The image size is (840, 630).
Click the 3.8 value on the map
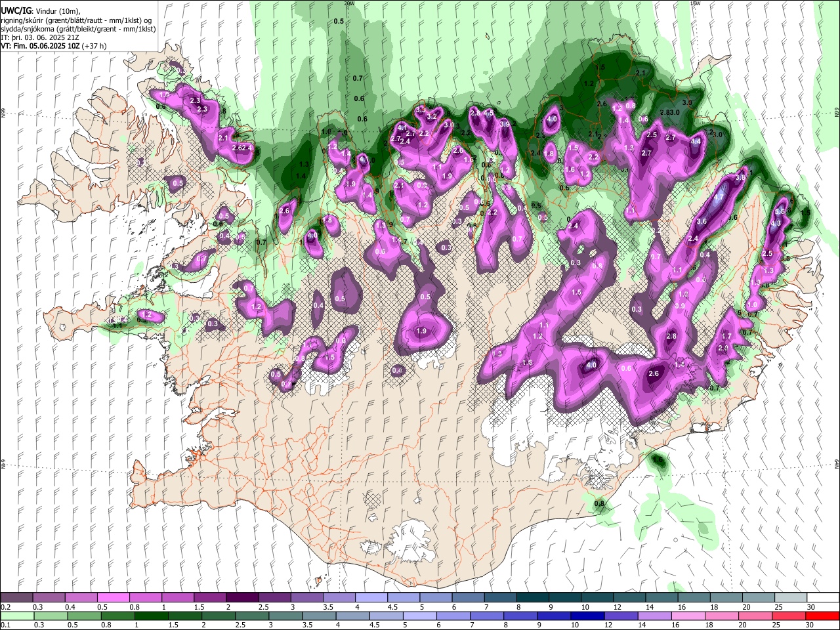click(x=741, y=177)
